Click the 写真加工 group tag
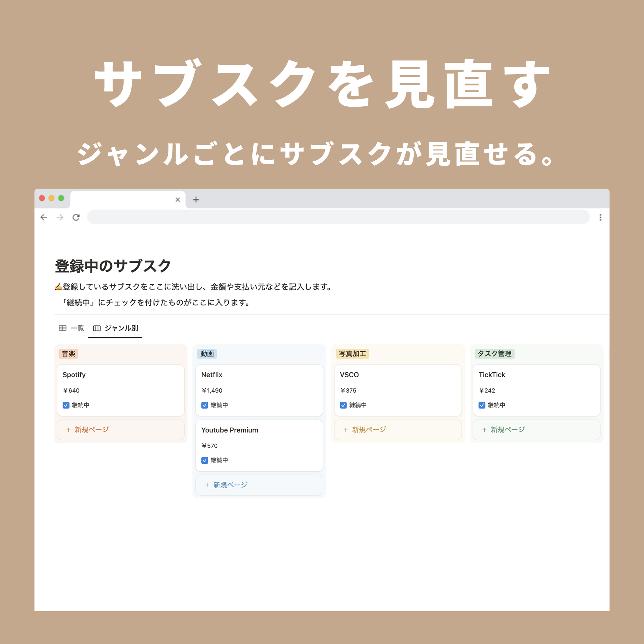644x644 pixels. 352,354
